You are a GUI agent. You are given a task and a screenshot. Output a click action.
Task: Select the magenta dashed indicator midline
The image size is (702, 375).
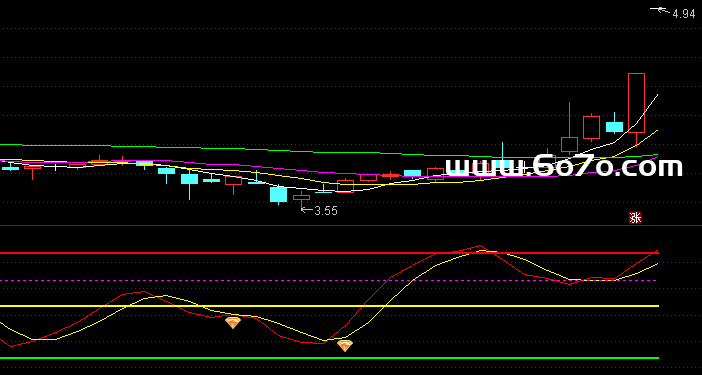[x=329, y=281]
